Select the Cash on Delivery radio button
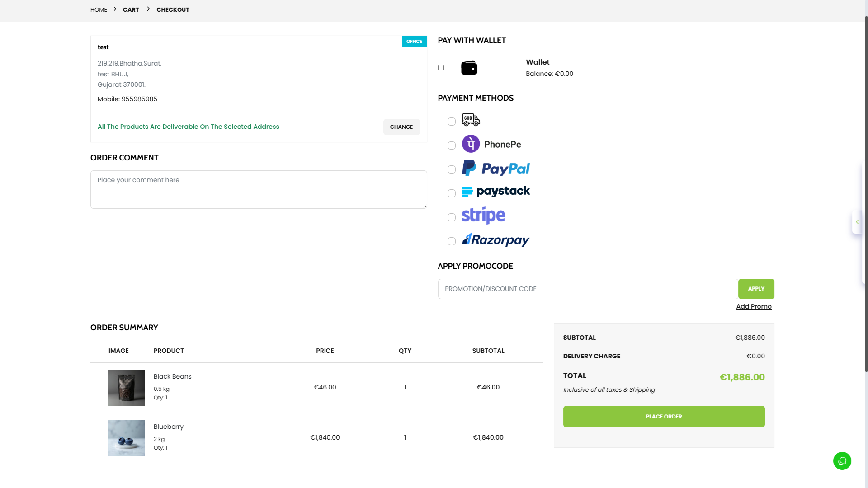 (451, 122)
